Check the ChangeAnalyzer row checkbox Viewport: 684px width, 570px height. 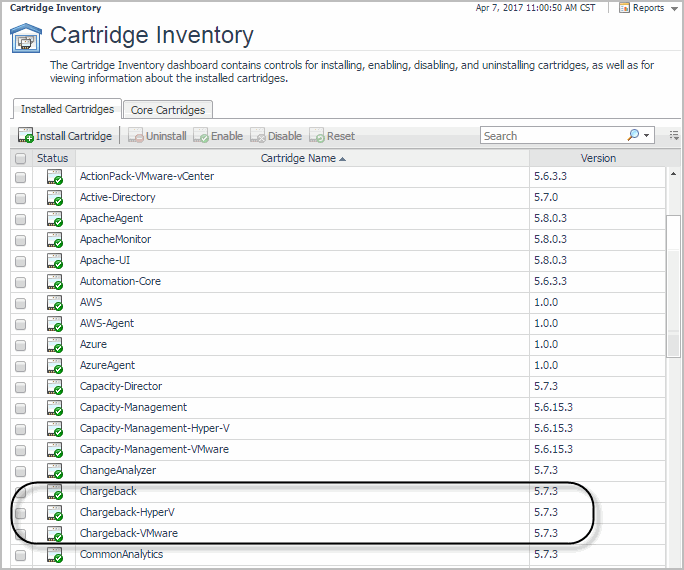point(21,471)
